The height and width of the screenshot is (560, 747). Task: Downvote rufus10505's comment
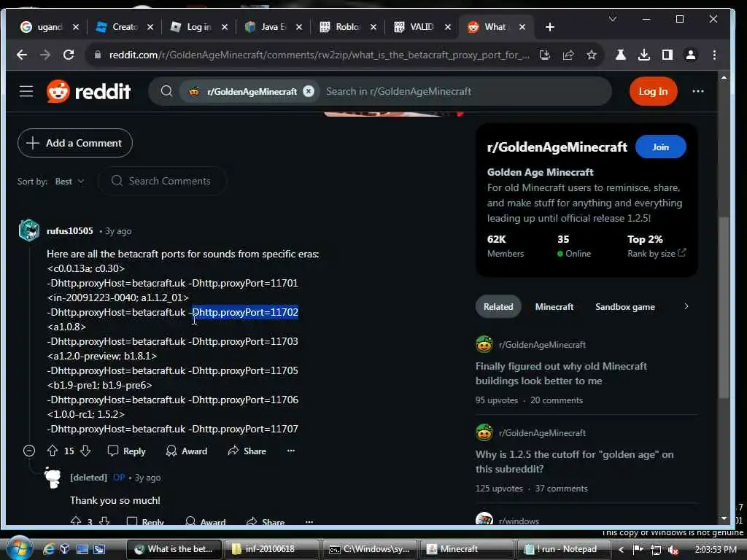pyautogui.click(x=85, y=451)
